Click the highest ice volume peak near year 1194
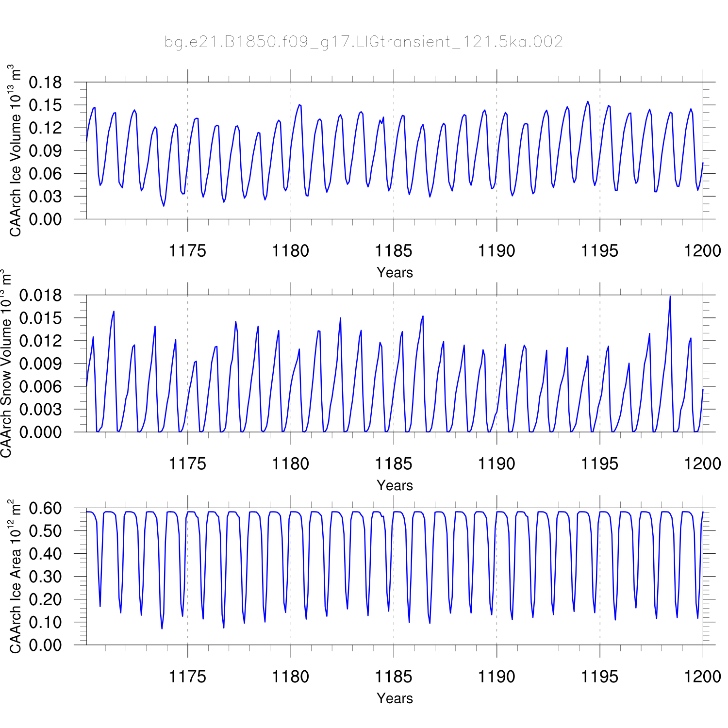This screenshot has height=728, width=728. pyautogui.click(x=588, y=102)
